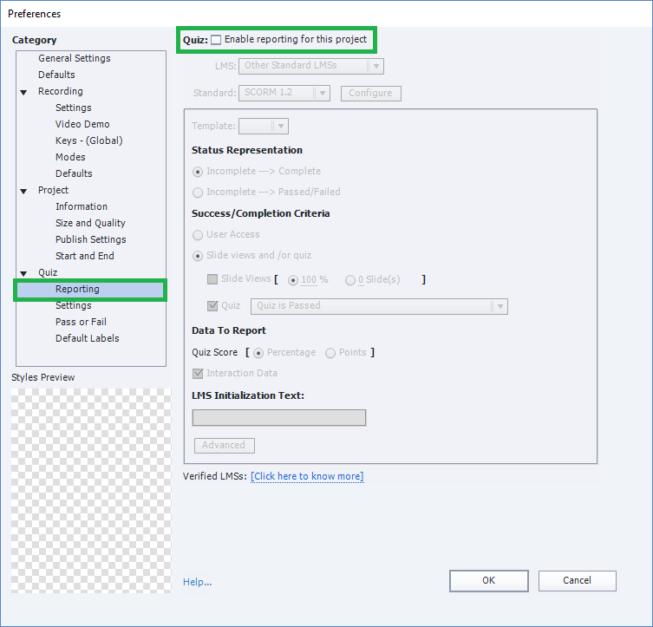Click the OK button
This screenshot has height=627, width=653.
click(489, 581)
